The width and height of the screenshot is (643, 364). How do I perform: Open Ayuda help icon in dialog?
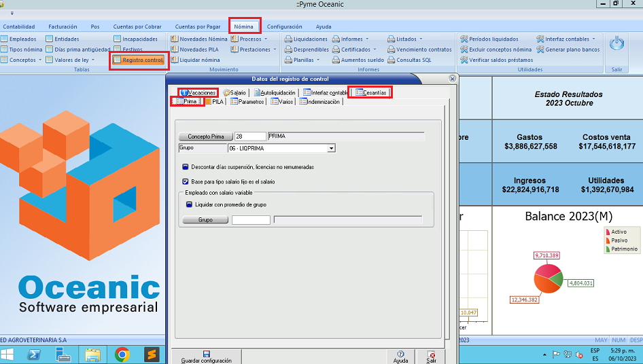[x=400, y=353]
